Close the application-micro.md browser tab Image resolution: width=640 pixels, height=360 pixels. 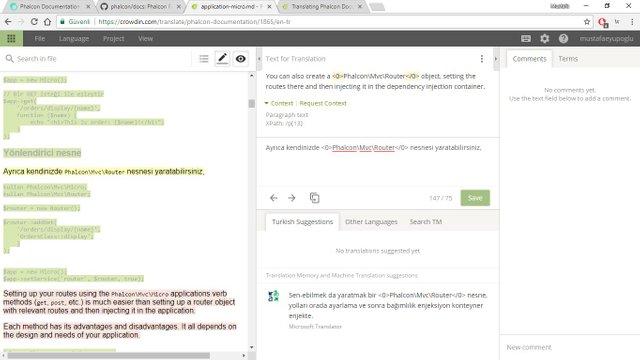pyautogui.click(x=269, y=7)
